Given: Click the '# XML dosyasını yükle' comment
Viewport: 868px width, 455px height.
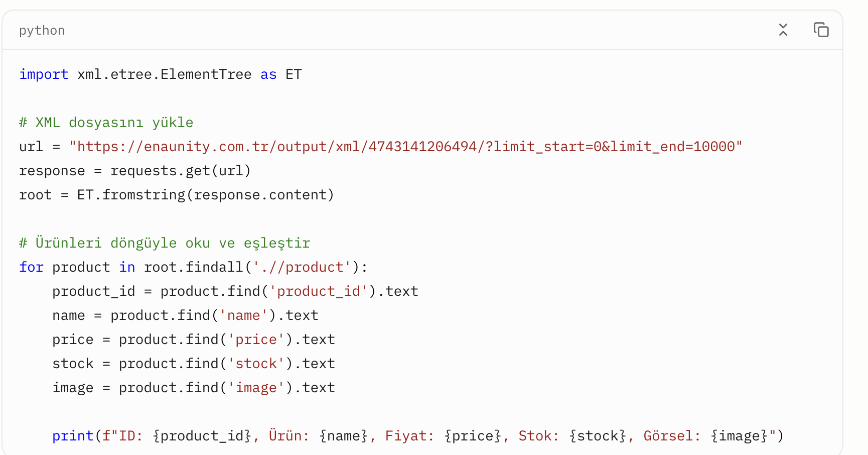Looking at the screenshot, I should click(x=106, y=123).
